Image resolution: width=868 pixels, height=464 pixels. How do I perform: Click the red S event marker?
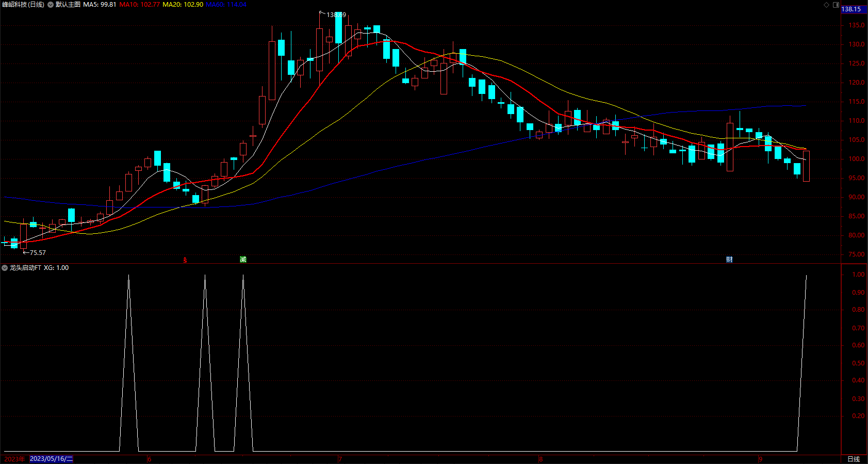[x=185, y=260]
